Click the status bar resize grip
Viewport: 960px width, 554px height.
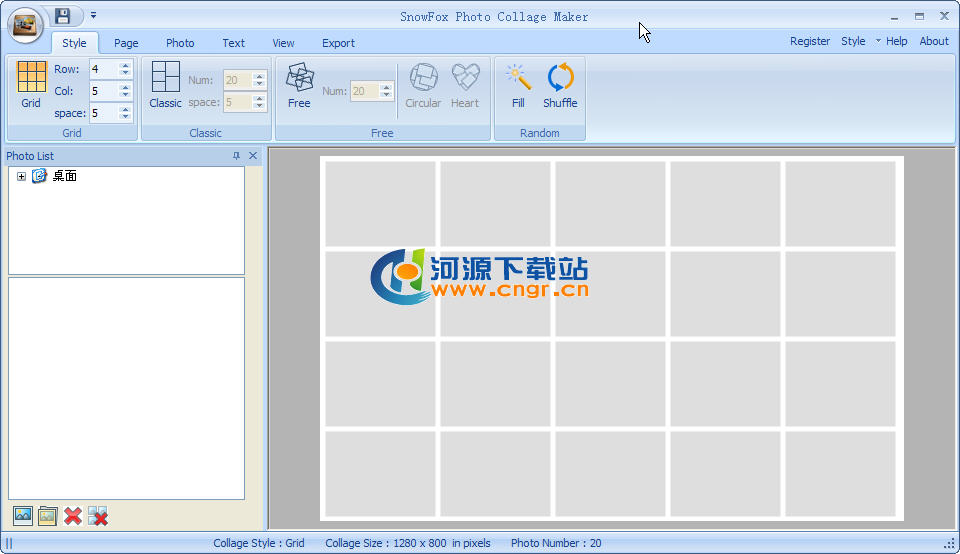[950, 544]
